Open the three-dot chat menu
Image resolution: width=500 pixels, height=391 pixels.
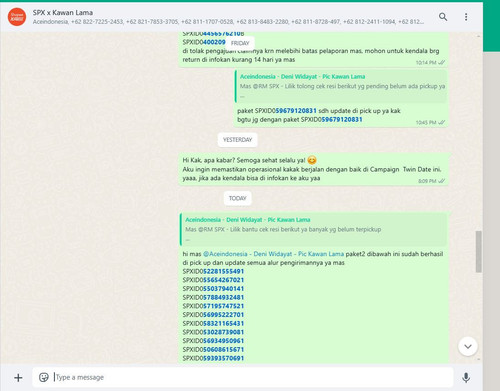(x=466, y=17)
